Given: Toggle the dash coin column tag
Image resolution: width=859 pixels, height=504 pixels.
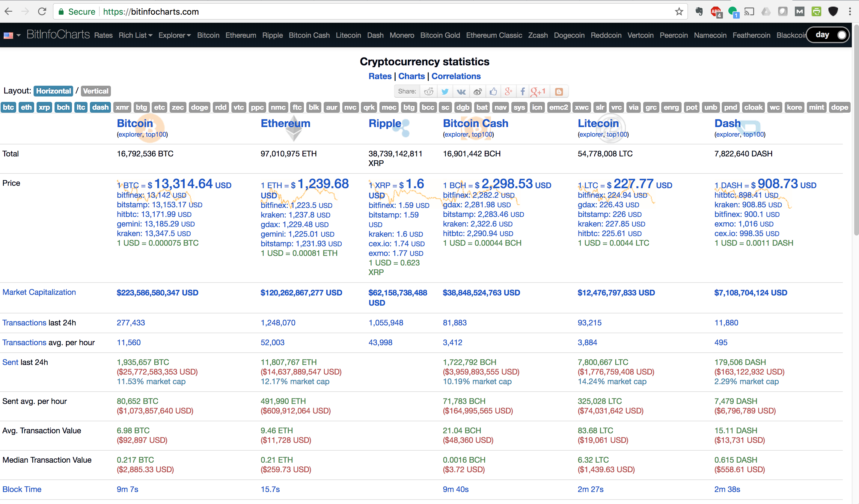Looking at the screenshot, I should pos(100,107).
